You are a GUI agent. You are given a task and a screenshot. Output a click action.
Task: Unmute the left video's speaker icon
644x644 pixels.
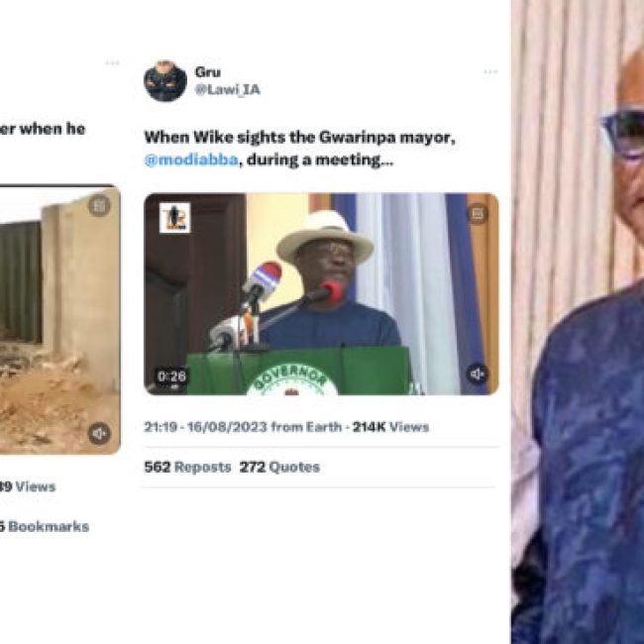[x=99, y=433]
